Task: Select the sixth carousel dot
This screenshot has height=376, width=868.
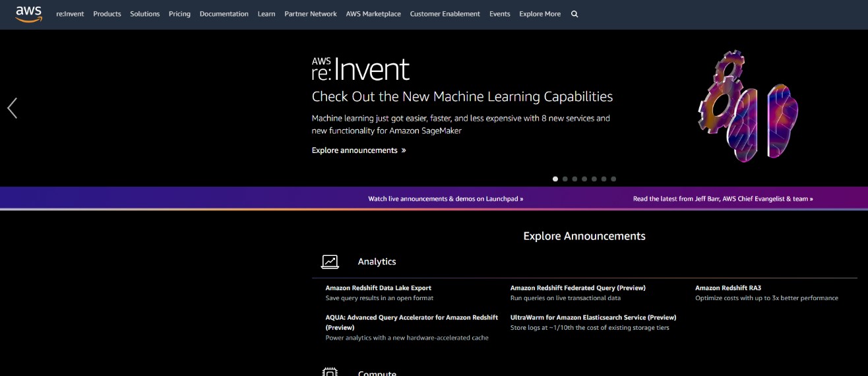Action: (604, 179)
